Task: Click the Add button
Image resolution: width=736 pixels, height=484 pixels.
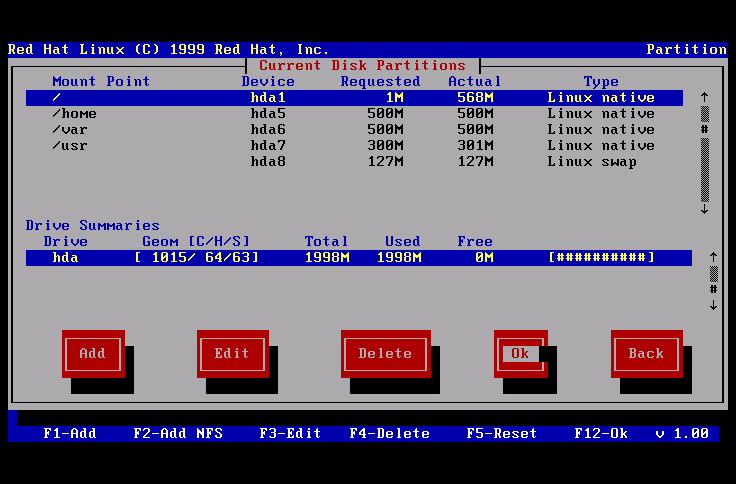Action: 93,353
